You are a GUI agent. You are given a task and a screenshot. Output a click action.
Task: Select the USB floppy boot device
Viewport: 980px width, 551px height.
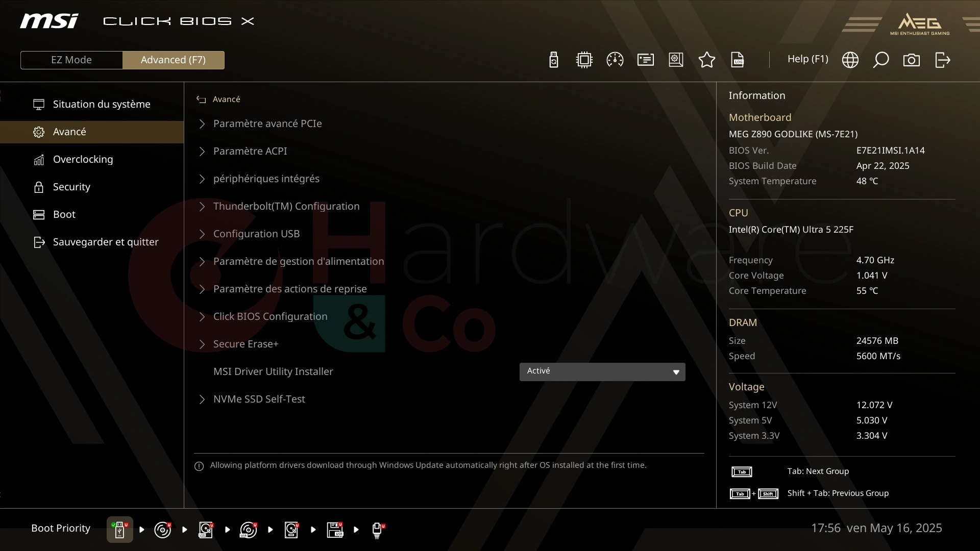[335, 530]
